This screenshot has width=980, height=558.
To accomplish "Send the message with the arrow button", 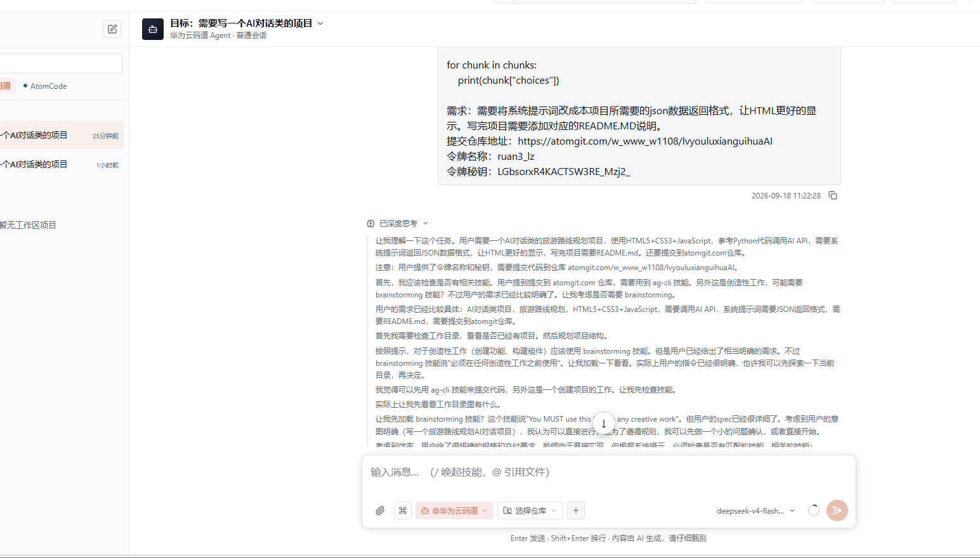I will [837, 510].
